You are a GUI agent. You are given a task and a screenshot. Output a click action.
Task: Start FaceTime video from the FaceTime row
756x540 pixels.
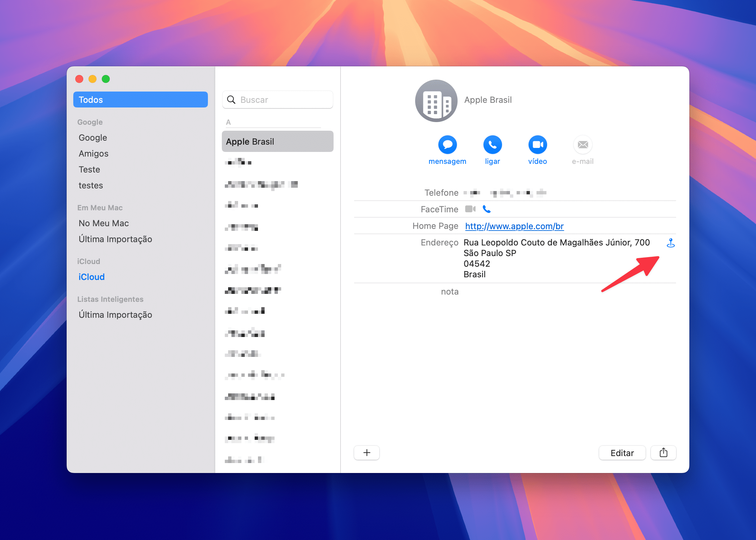pos(470,209)
